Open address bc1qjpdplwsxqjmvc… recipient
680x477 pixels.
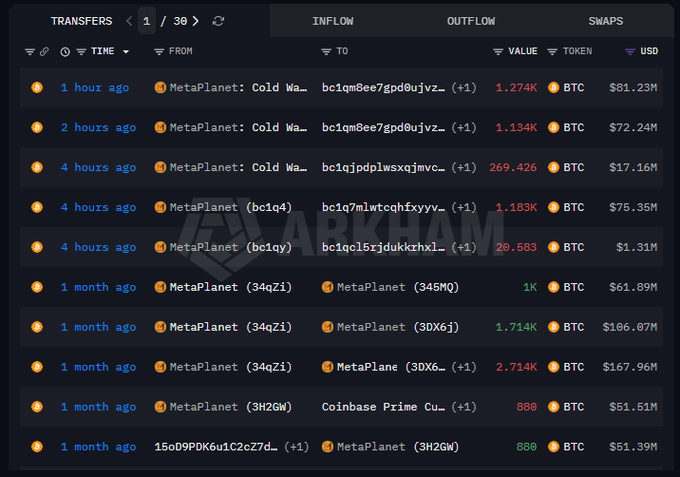point(383,167)
